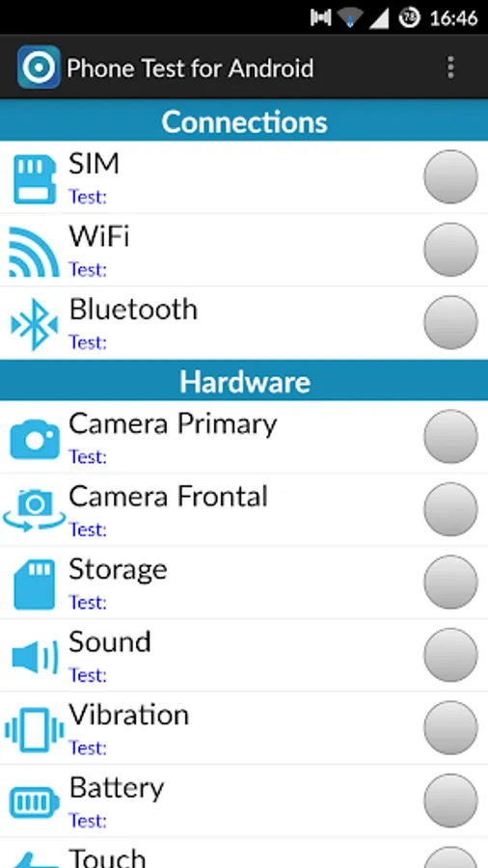This screenshot has height=868, width=488.
Task: Open the Vibration test entry label
Action: click(x=129, y=715)
